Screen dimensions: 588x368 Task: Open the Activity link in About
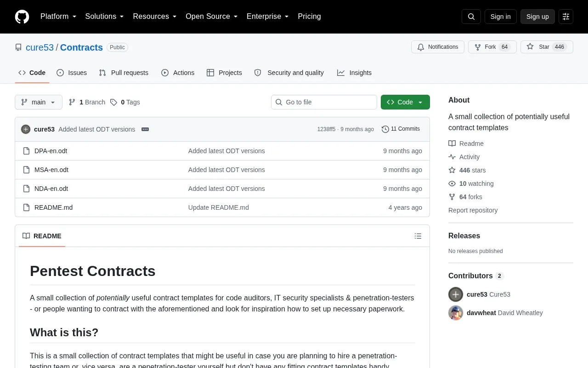point(464,157)
